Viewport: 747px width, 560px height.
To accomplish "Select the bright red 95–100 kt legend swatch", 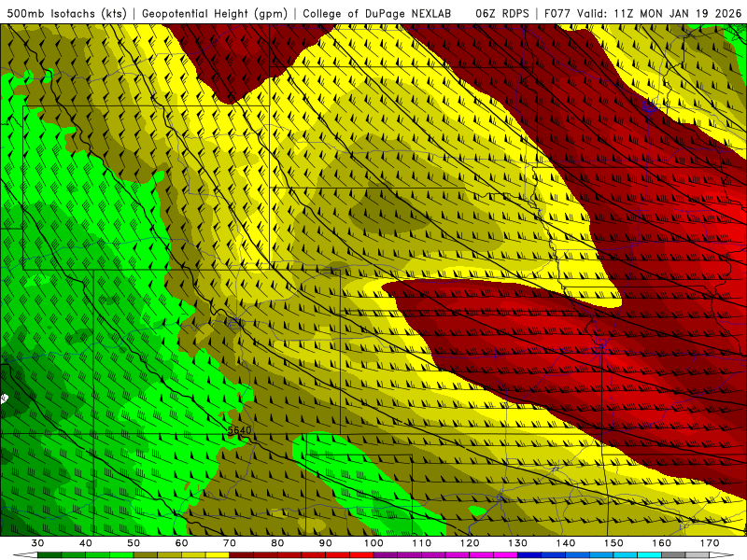I will click(x=361, y=555).
